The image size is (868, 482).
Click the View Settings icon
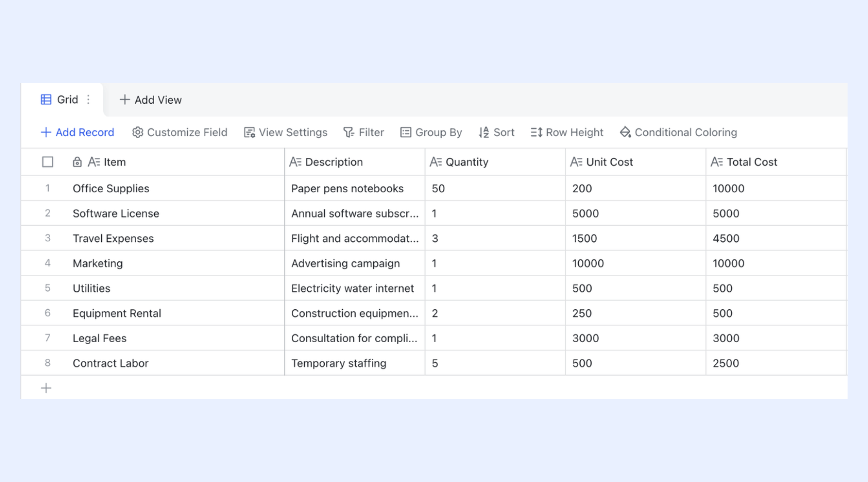click(x=250, y=132)
